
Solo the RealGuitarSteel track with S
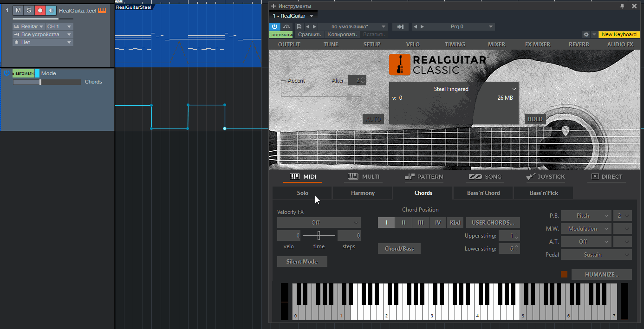[x=29, y=10]
